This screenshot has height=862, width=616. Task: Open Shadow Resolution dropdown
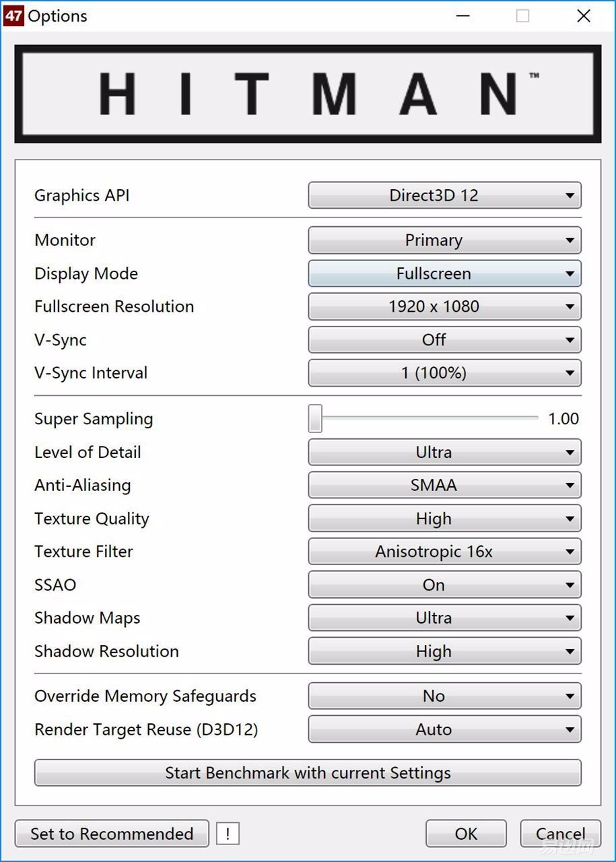tap(444, 652)
